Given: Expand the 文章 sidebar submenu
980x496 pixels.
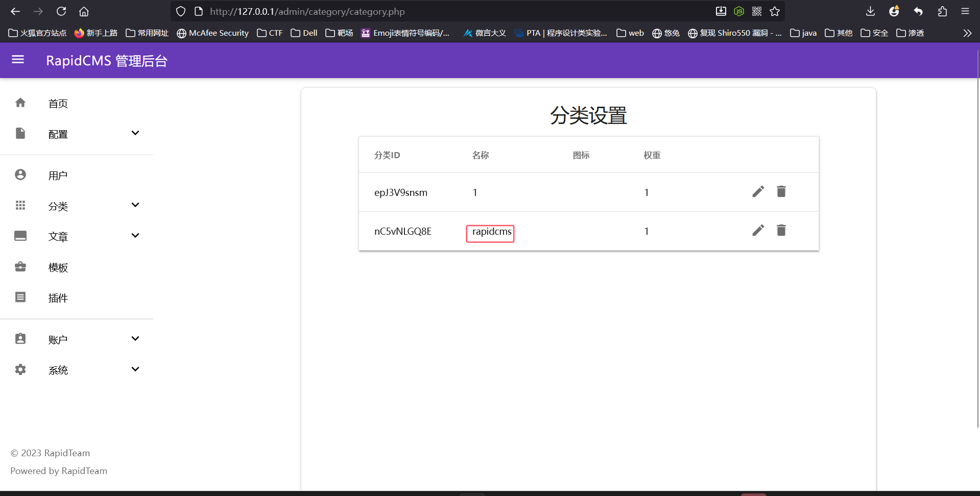Looking at the screenshot, I should click(x=135, y=236).
